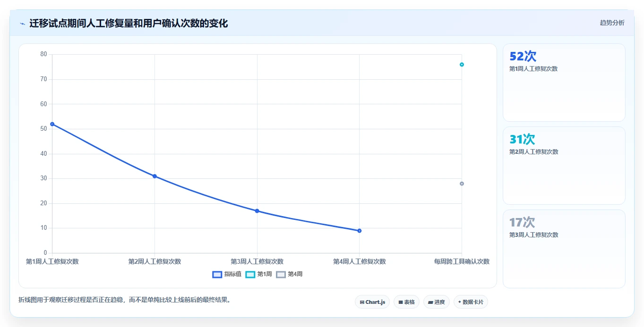Click the week 3 data point at 17
The height and width of the screenshot is (327, 644).
257,211
